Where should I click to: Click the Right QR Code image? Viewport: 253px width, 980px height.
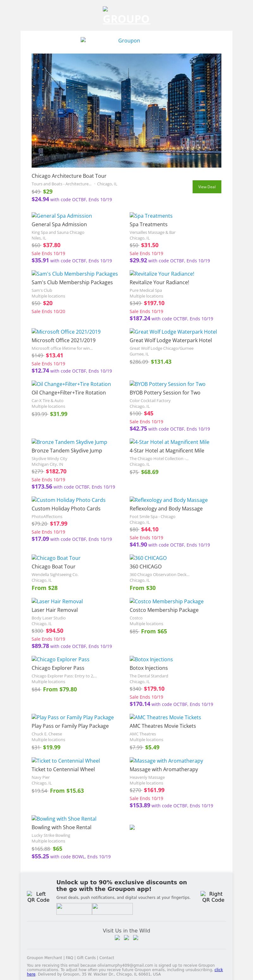pyautogui.click(x=213, y=897)
